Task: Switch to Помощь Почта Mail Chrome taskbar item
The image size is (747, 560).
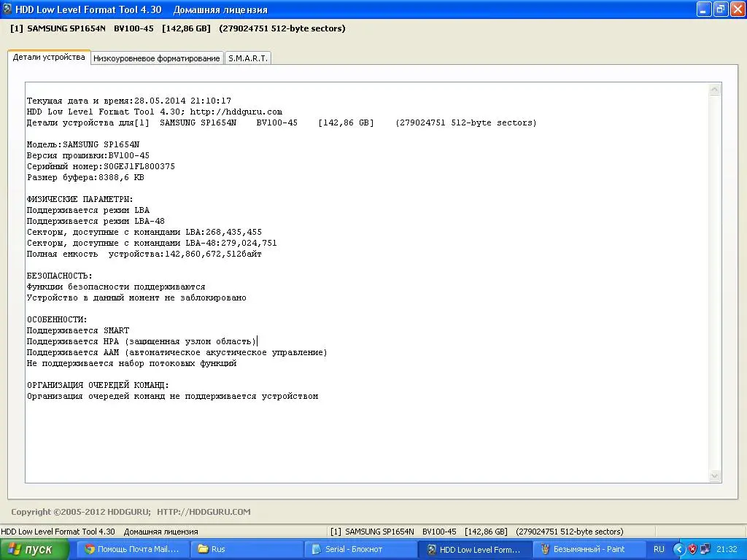Action: point(134,549)
